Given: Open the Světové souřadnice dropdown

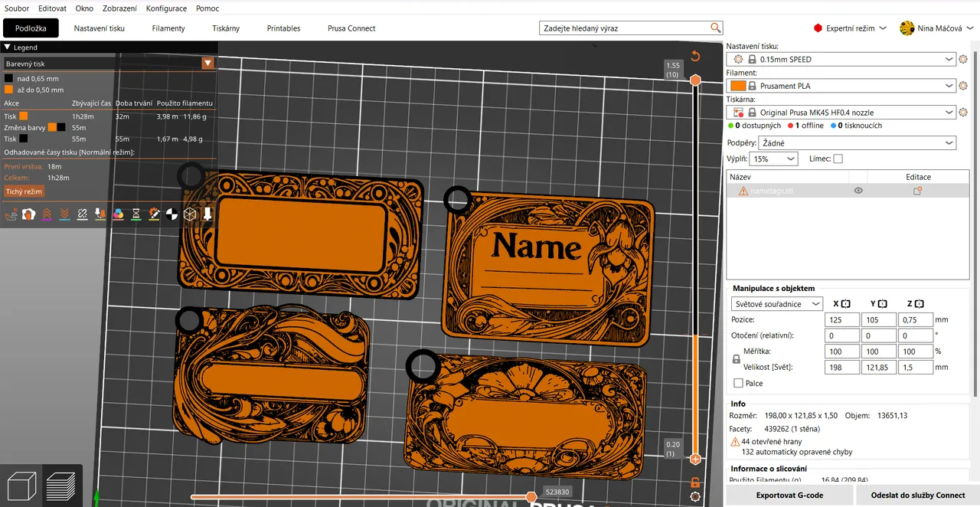Looking at the screenshot, I should (x=776, y=303).
